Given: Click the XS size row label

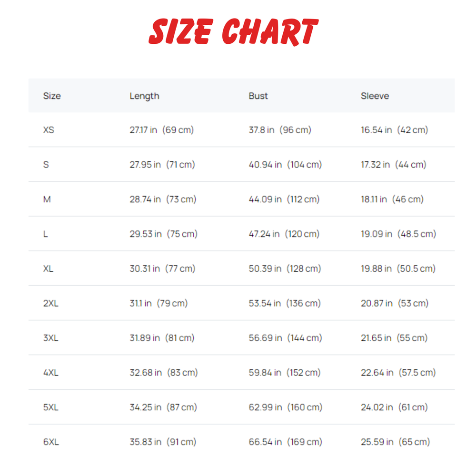Looking at the screenshot, I should click(49, 129).
